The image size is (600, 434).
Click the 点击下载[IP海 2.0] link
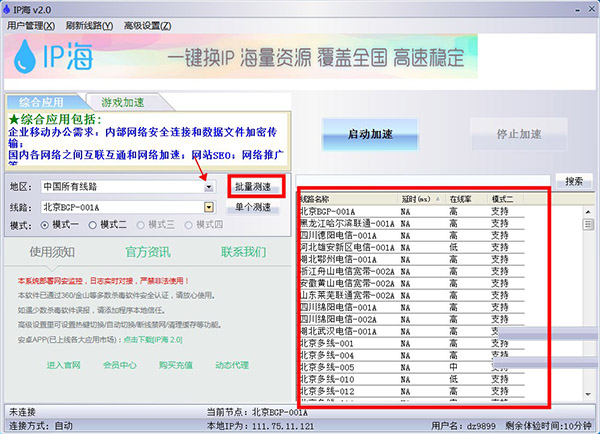153,340
